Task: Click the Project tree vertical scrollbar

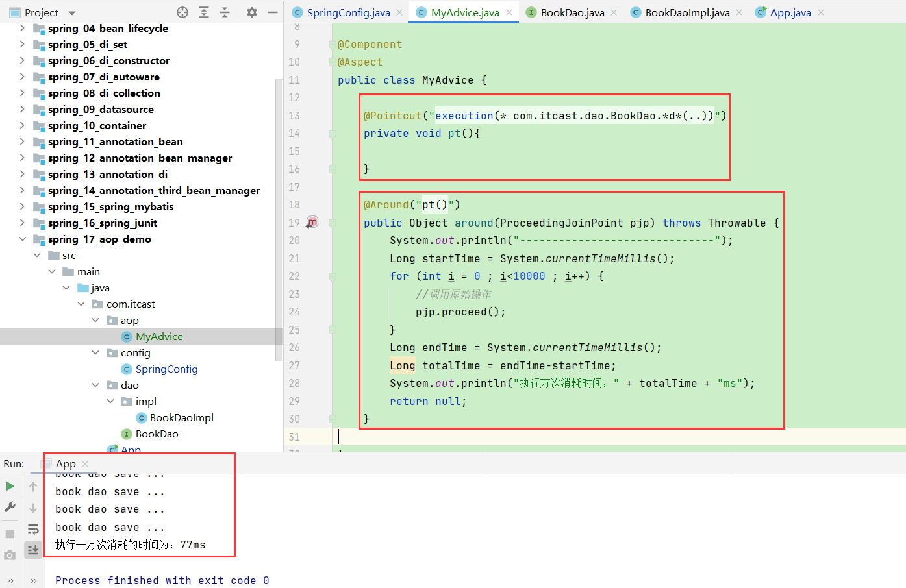Action: [279, 221]
